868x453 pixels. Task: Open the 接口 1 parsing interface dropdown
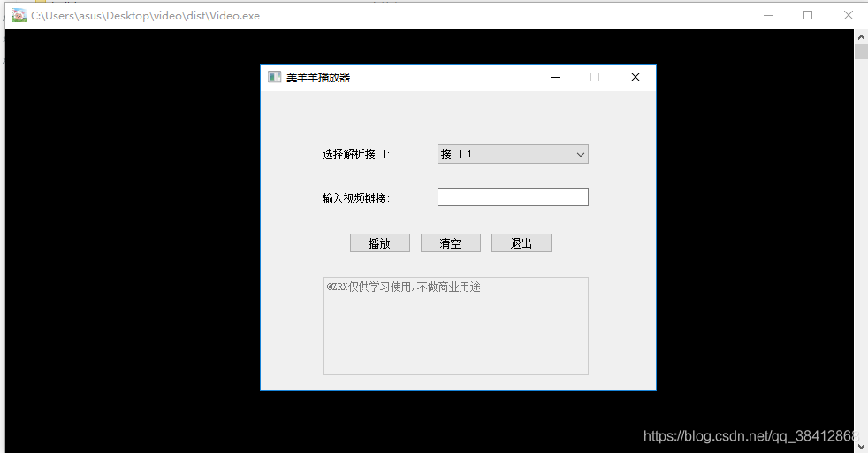[x=513, y=154]
